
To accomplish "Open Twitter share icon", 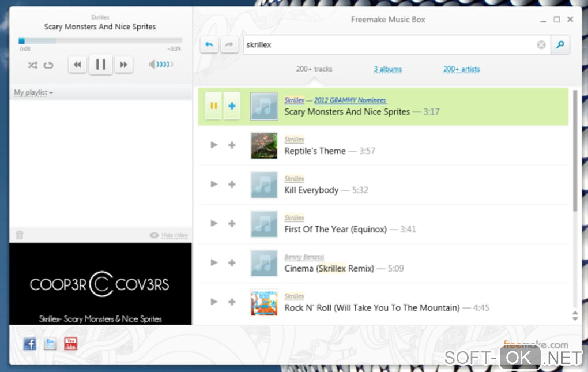I will (x=50, y=344).
